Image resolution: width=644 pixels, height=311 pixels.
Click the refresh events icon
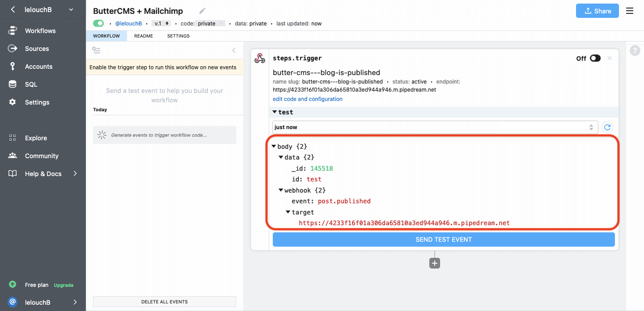pos(607,127)
